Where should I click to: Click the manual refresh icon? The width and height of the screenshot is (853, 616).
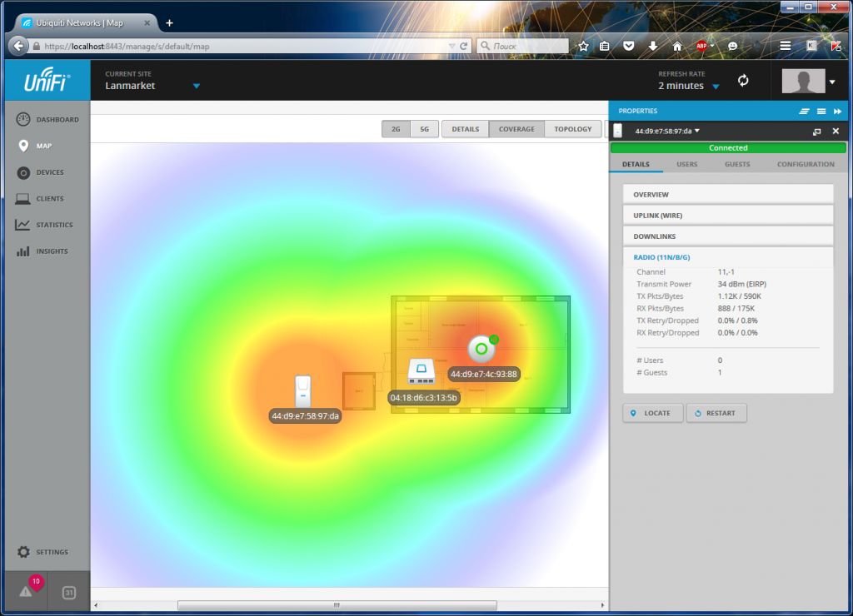click(x=743, y=81)
